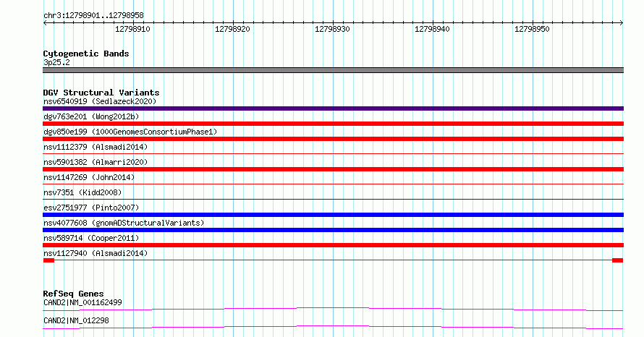Click the thin red line of nsv1147269
644x337 pixels.
(x=333, y=184)
